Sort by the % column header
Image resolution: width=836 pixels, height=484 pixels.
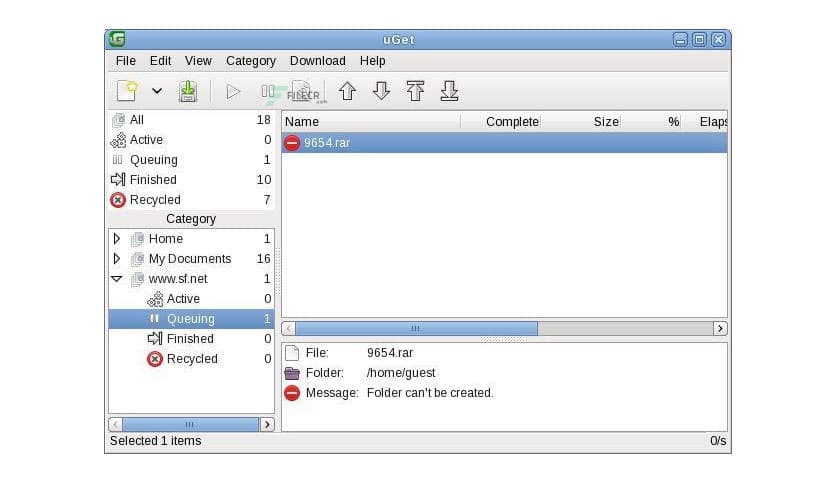coord(653,122)
